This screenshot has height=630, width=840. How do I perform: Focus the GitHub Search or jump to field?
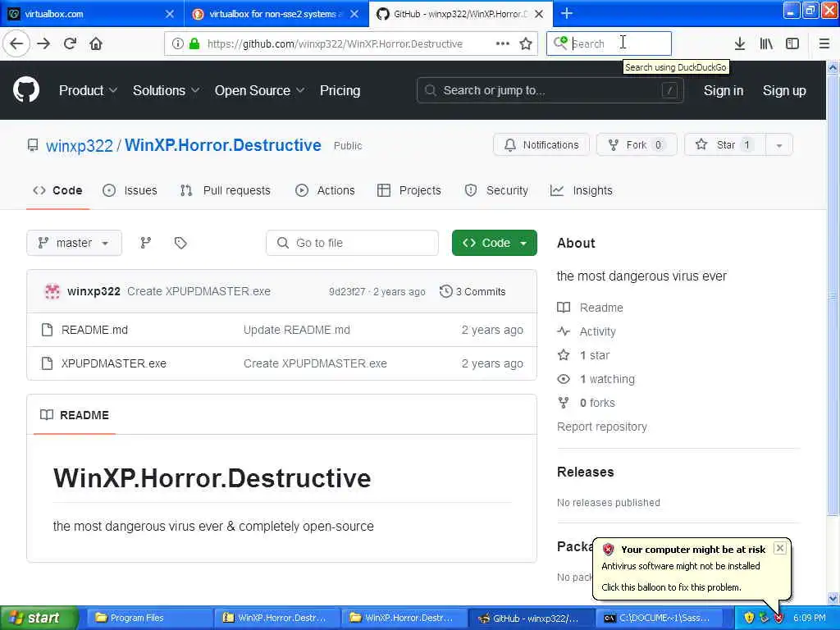(x=550, y=90)
